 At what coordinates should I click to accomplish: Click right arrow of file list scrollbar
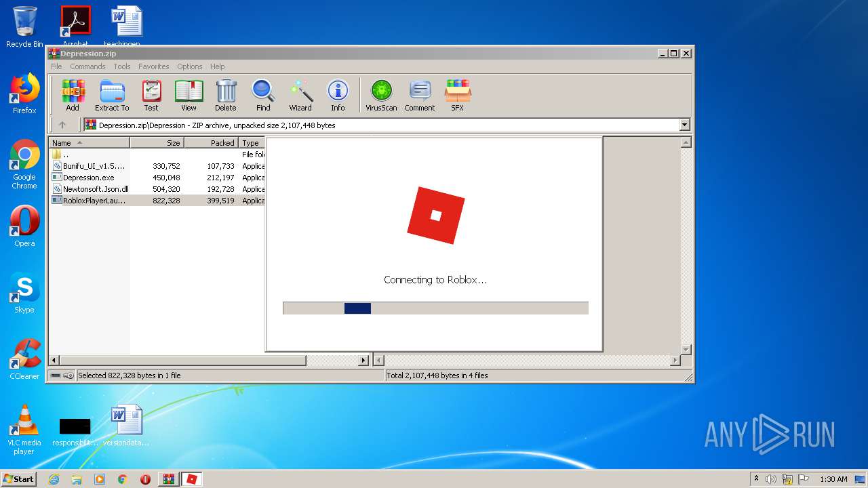click(x=363, y=361)
